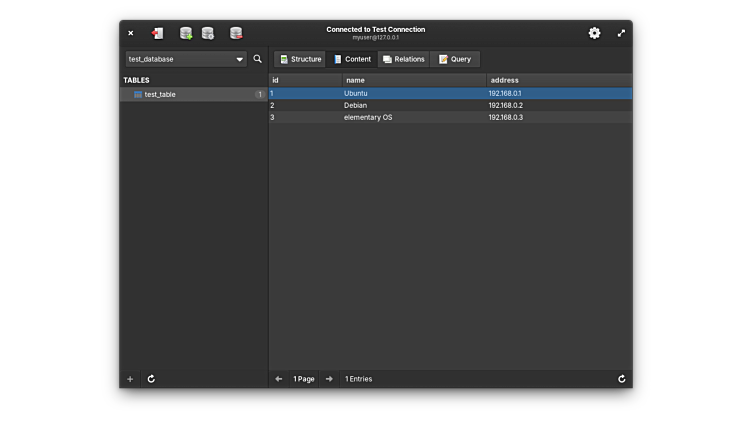Screen dimensions: 752x423
Task: Click the add database icon with green plus
Action: [x=186, y=33]
